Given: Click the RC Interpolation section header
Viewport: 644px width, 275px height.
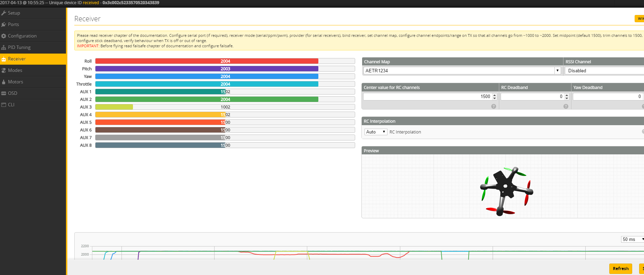Looking at the screenshot, I should (503, 121).
